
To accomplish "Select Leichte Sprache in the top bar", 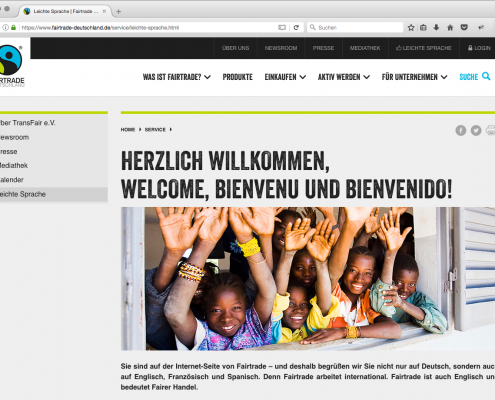I will click(424, 48).
